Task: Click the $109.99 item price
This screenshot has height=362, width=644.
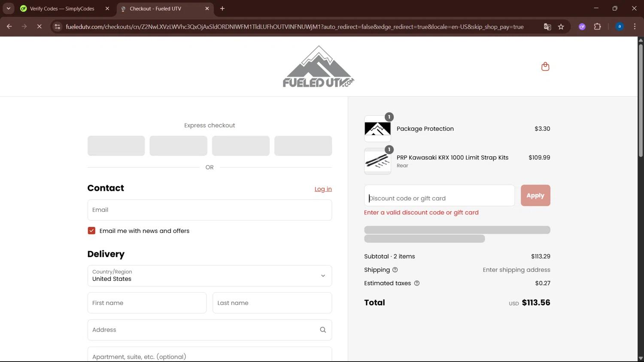Action: 539,157
